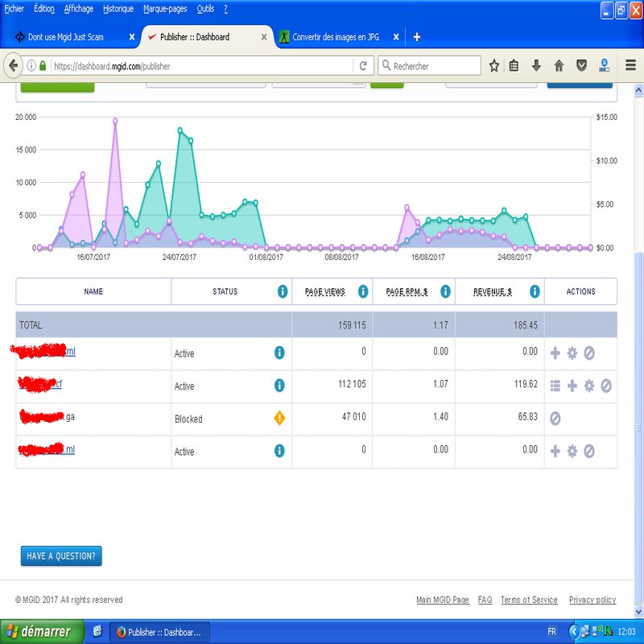
Task: Click the HAVE A QUESTION? button
Action: click(61, 555)
